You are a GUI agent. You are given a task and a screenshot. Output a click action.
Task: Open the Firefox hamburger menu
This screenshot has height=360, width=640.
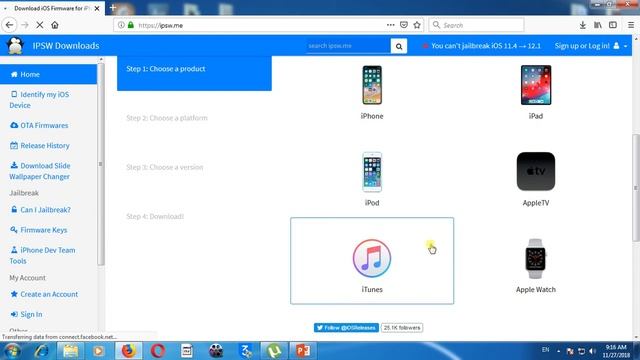[631, 25]
